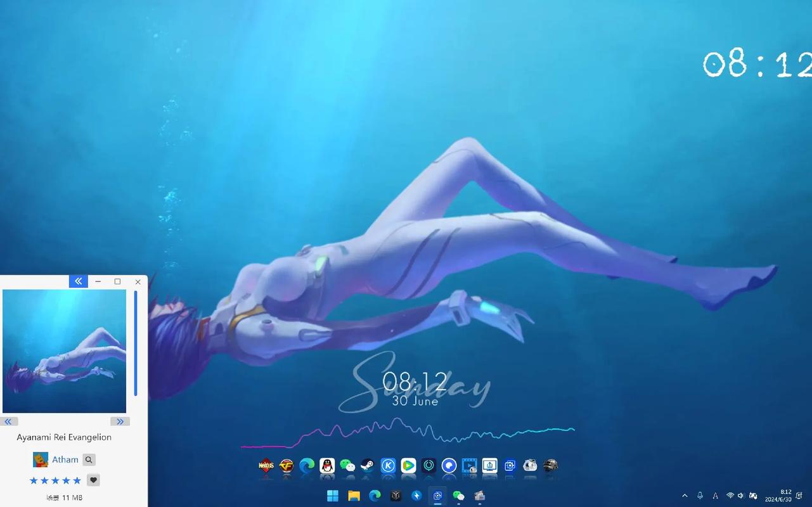
Task: Open author Atham's profile link
Action: click(x=65, y=460)
